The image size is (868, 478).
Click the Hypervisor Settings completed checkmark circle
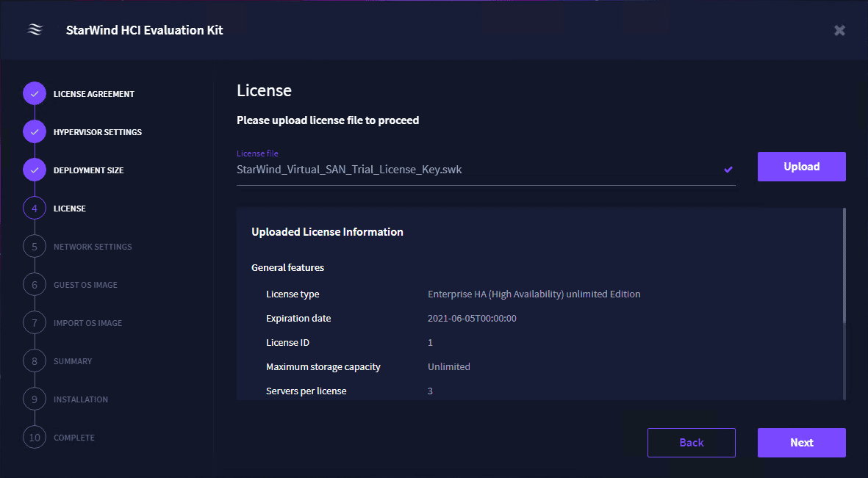coord(35,132)
